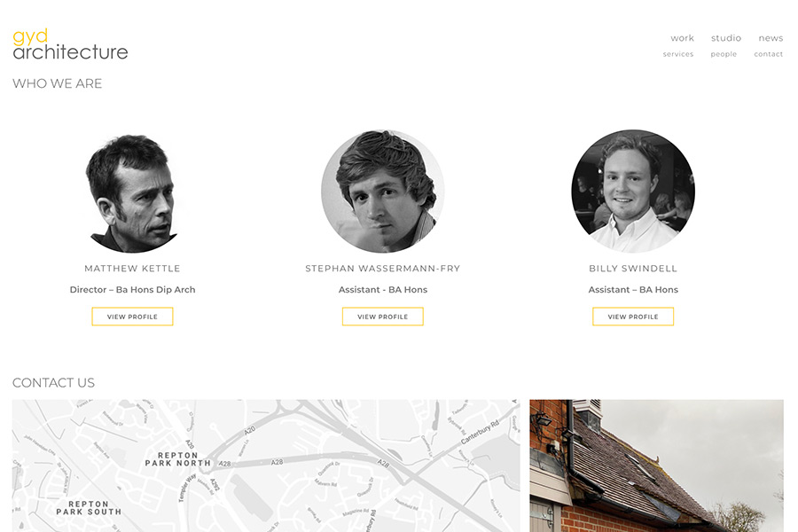Open the services link
Screen dimensions: 798x532
[x=678, y=54]
